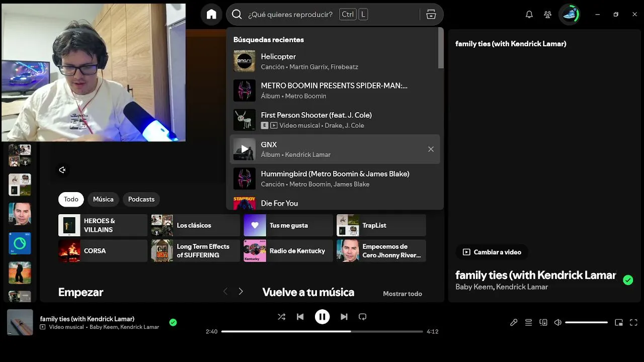Remove GNX from recent searches
Screen dimensions: 644x362
(431, 149)
